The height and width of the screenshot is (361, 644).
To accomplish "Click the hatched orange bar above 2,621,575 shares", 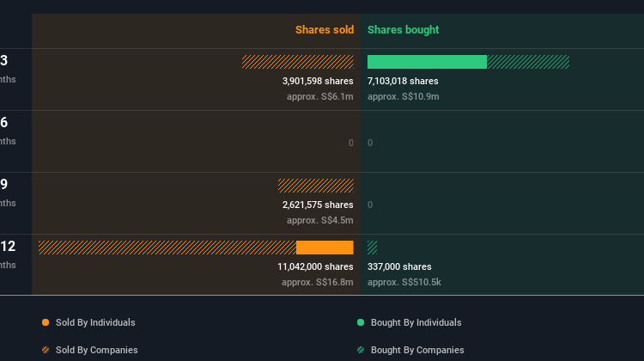I will pos(315,186).
